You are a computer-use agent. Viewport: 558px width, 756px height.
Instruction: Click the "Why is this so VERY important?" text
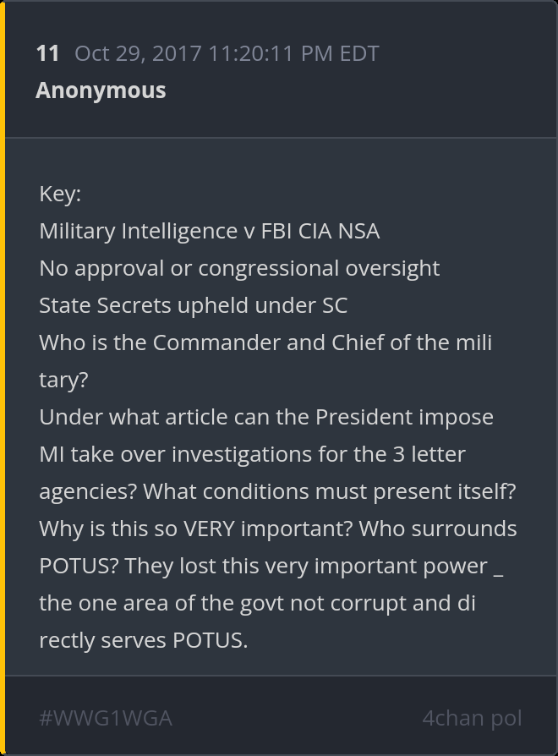pyautogui.click(x=195, y=529)
